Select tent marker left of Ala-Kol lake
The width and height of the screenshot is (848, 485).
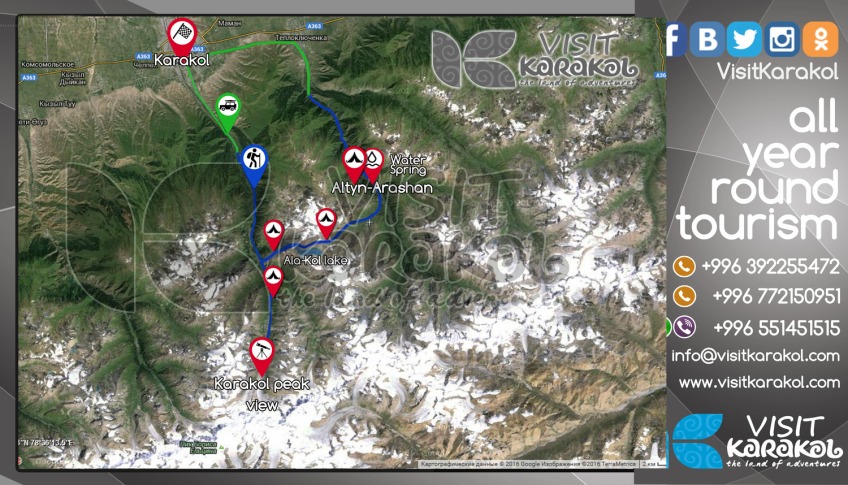(274, 233)
